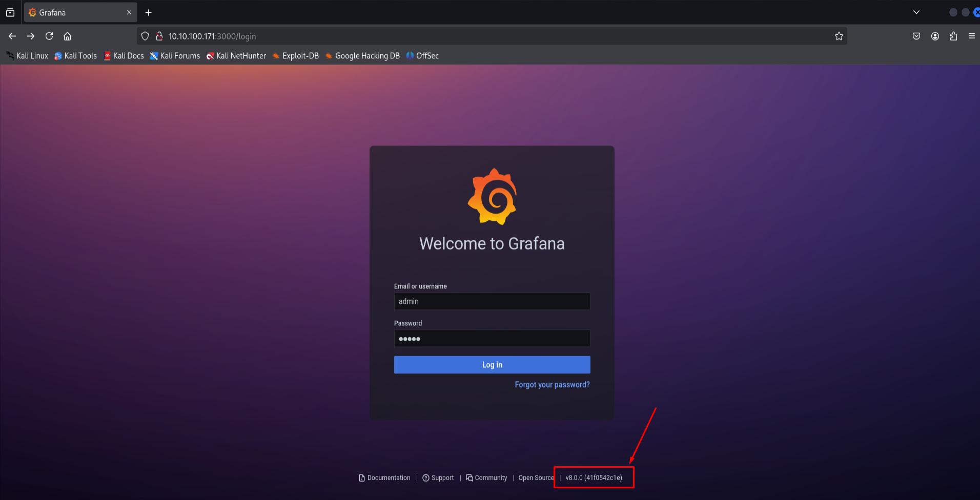Go to browser home page icon
980x500 pixels.
click(x=67, y=36)
